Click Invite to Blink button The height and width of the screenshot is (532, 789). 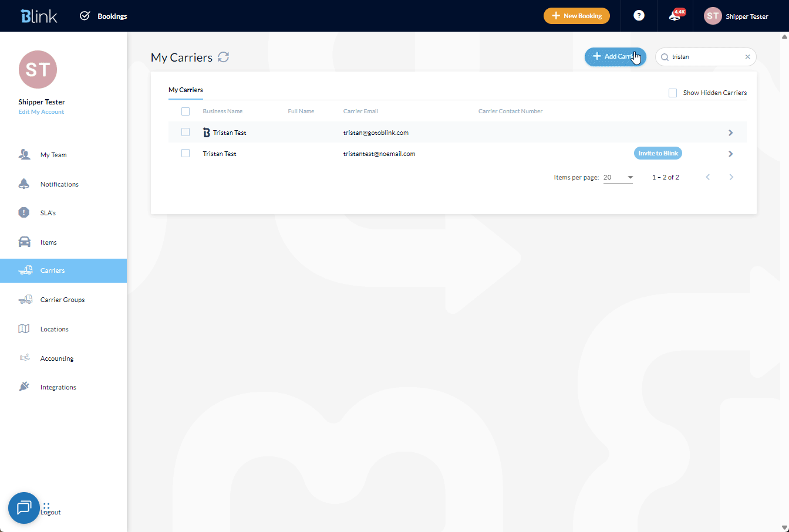click(658, 153)
